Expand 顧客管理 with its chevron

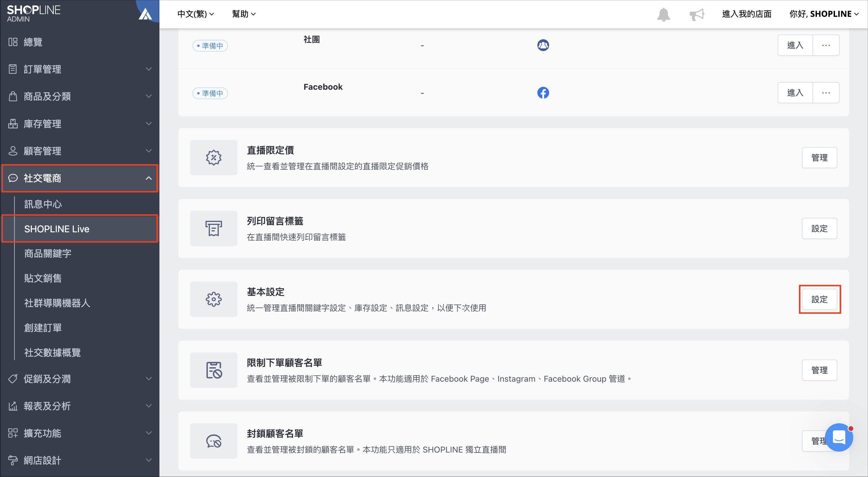pyautogui.click(x=149, y=151)
